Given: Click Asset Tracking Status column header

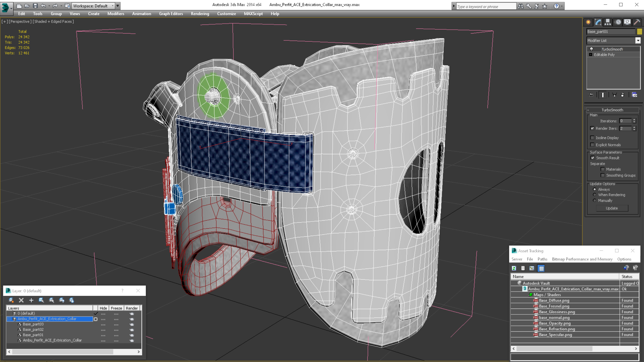Looking at the screenshot, I should tap(629, 276).
